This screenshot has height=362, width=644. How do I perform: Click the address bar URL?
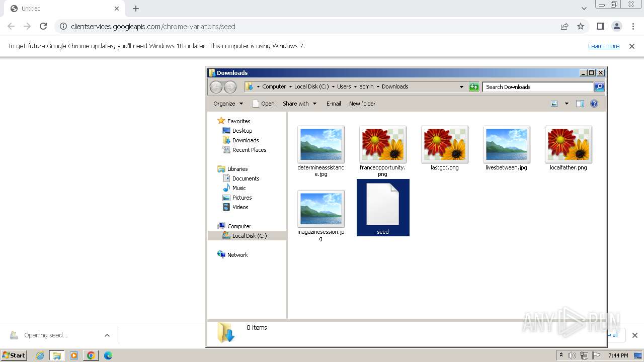pos(153,26)
